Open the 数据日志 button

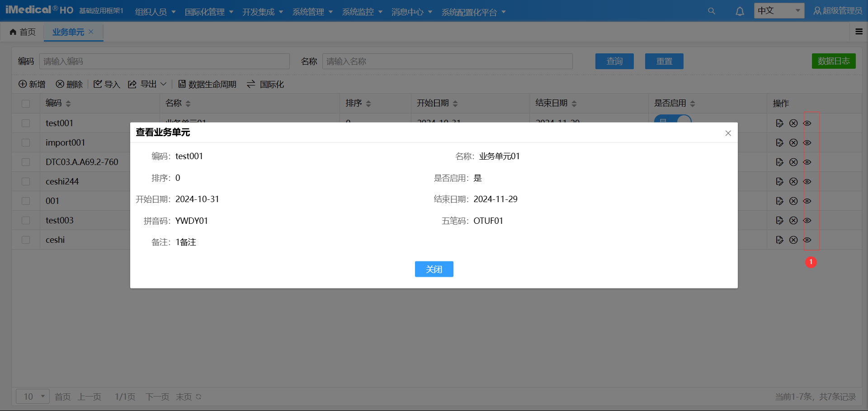pyautogui.click(x=834, y=61)
